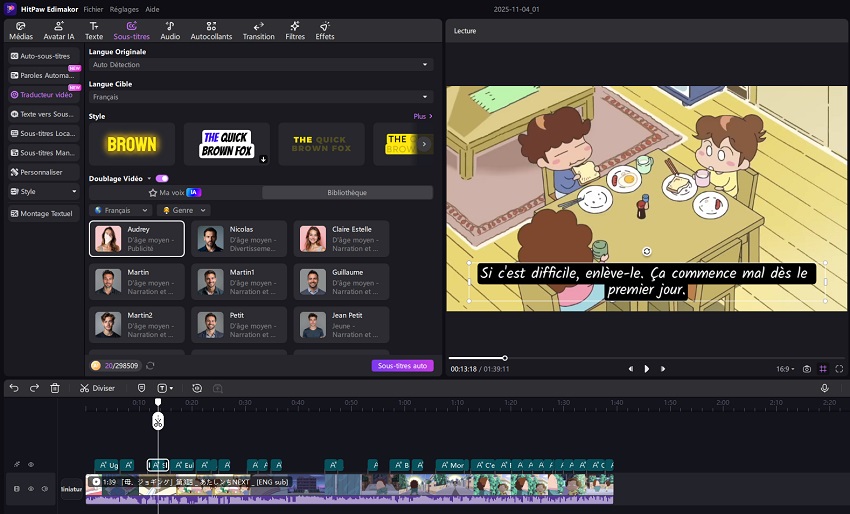Click the Sous-titres auto button

tap(402, 365)
